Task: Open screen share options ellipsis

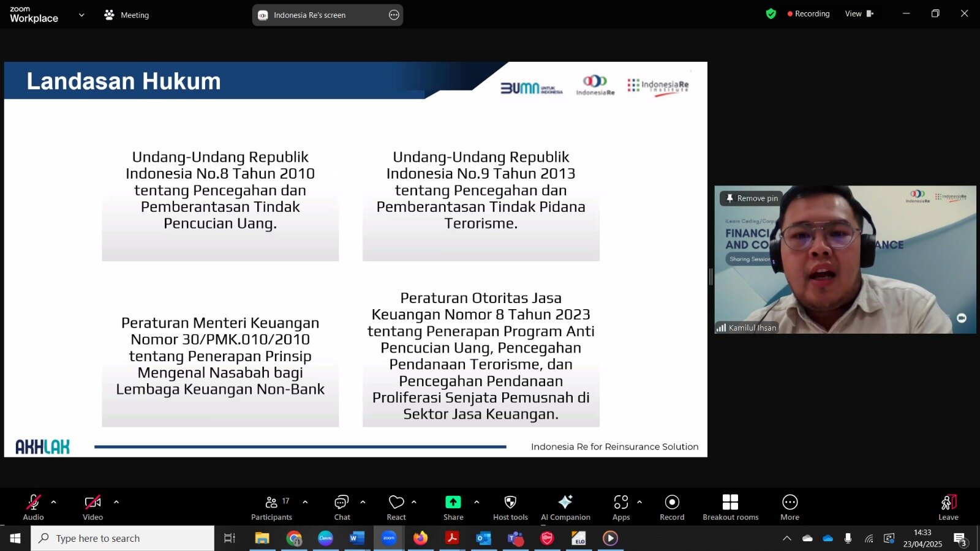Action: tap(394, 15)
